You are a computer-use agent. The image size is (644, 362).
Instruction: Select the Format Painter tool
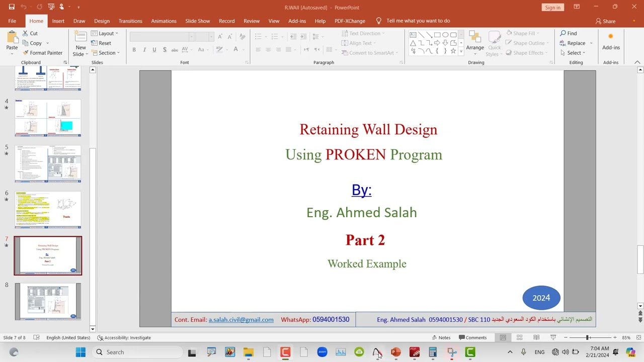[x=42, y=53]
